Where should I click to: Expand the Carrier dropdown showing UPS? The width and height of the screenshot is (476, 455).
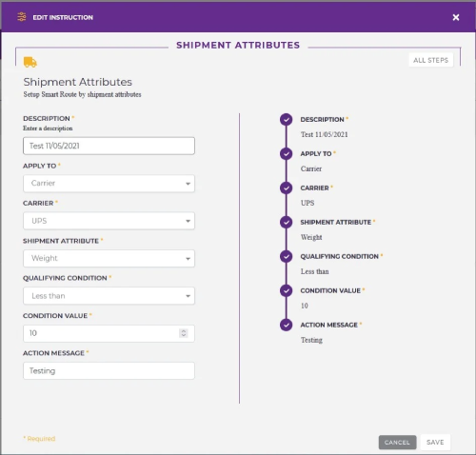(109, 221)
